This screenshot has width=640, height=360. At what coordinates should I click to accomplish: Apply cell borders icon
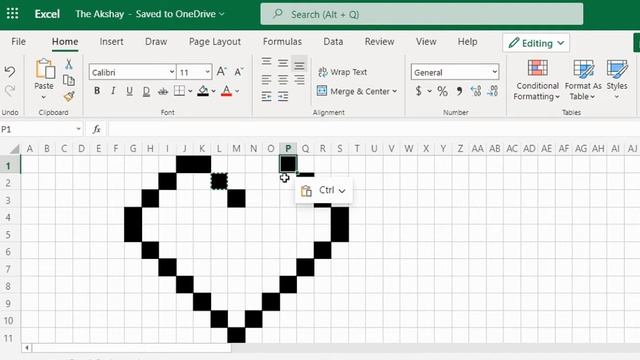179,91
